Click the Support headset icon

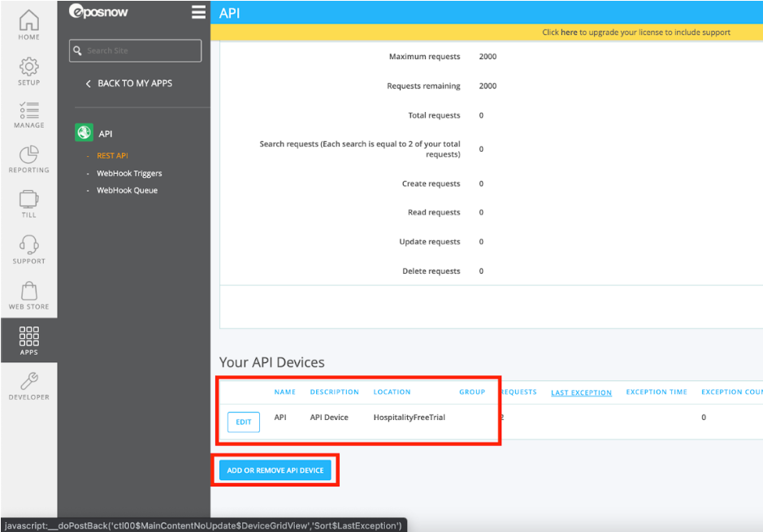coord(28,246)
